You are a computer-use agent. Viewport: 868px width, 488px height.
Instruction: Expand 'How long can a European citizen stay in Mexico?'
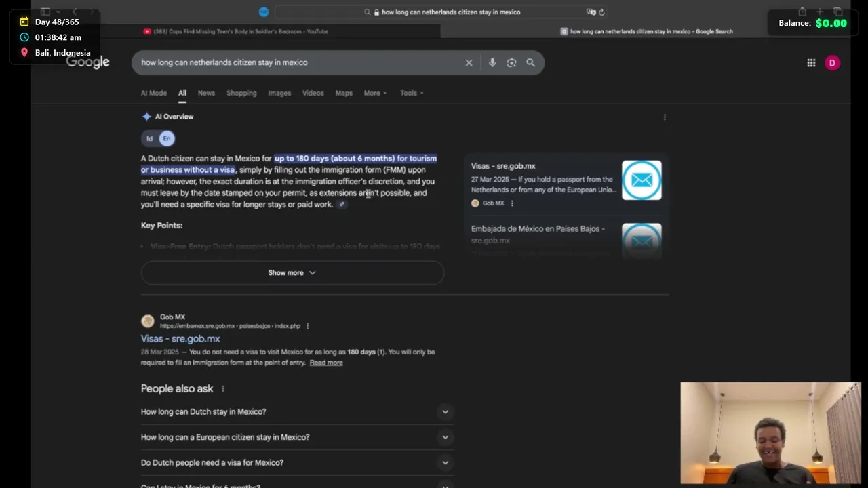point(297,437)
